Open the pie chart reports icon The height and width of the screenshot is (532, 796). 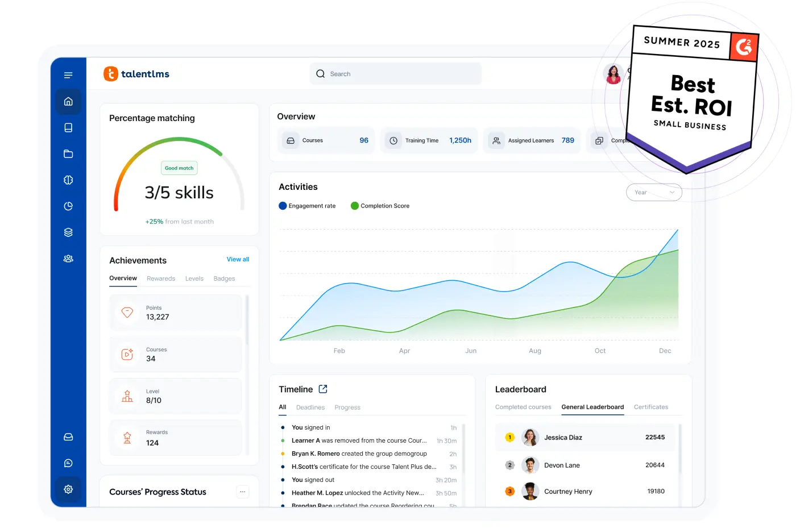coord(68,206)
